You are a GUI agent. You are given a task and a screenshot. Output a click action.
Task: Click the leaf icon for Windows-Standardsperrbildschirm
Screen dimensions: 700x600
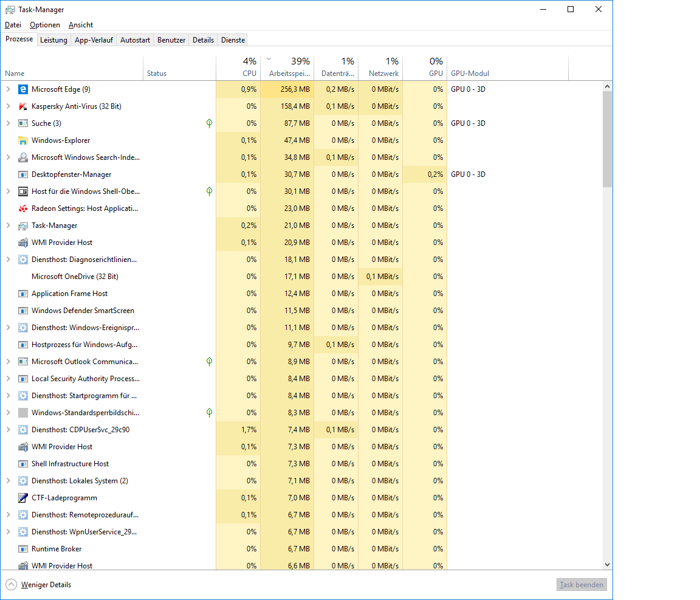coord(210,413)
